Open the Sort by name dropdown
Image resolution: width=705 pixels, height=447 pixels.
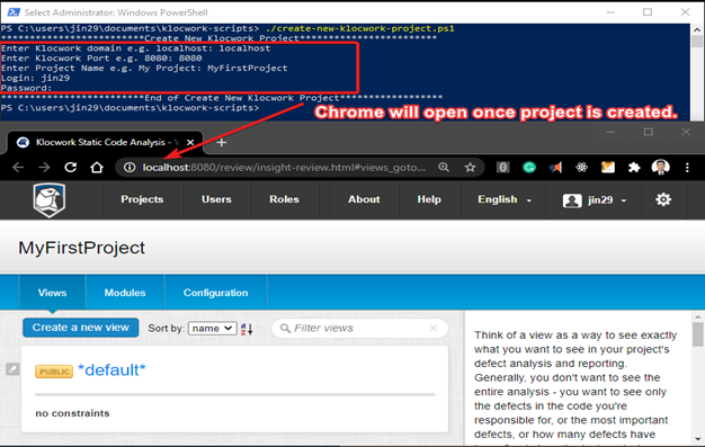tap(212, 328)
